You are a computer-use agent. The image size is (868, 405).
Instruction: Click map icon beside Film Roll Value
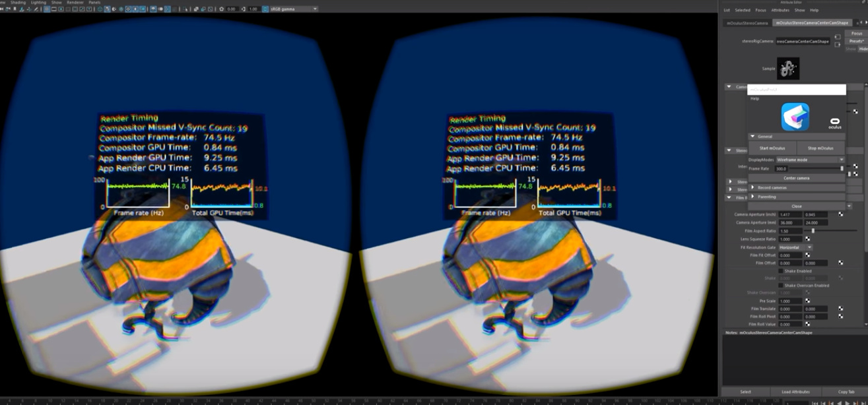pyautogui.click(x=807, y=324)
